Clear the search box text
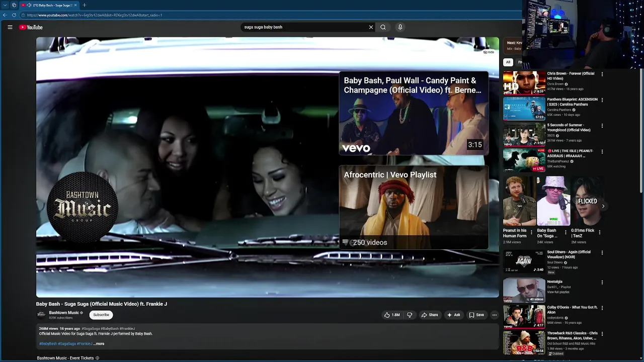 [x=371, y=27]
